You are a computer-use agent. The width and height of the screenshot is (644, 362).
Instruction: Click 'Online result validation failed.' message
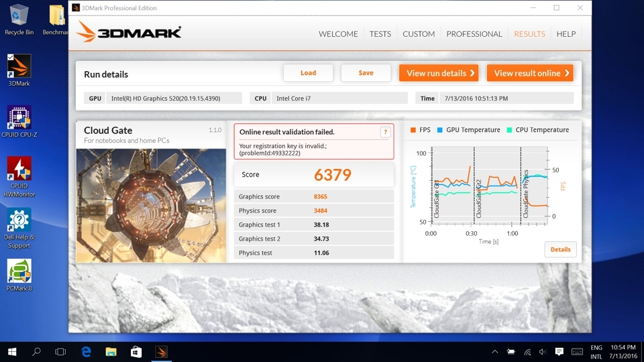(287, 132)
